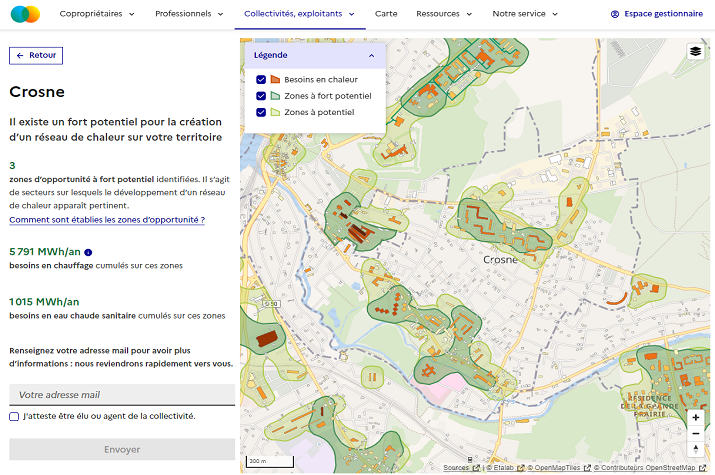Screen dimensions: 715x475
Task: Expand the Copropriétaires menu
Action: tap(97, 14)
